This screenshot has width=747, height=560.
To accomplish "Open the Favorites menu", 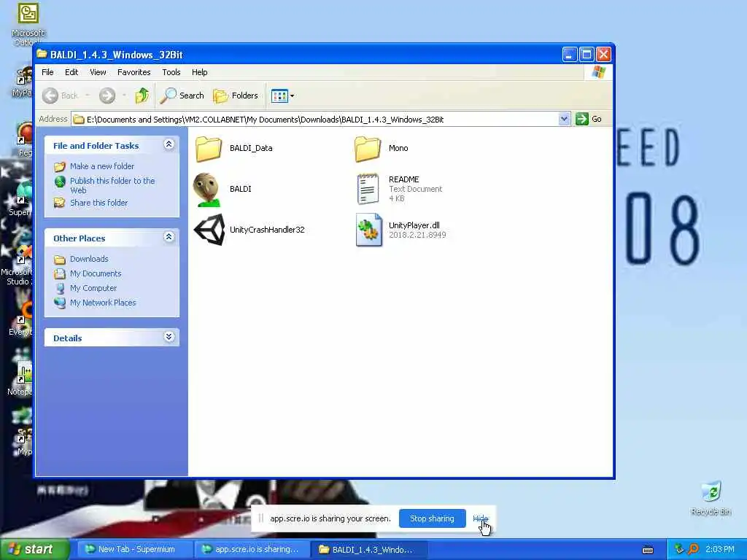I will (x=134, y=72).
